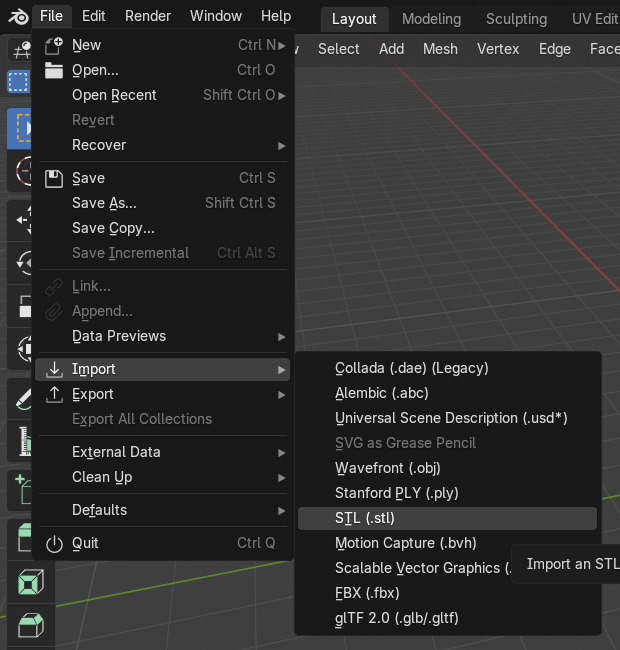This screenshot has height=650, width=620.
Task: Import an Alembic (.abc) file
Action: [x=448, y=393]
